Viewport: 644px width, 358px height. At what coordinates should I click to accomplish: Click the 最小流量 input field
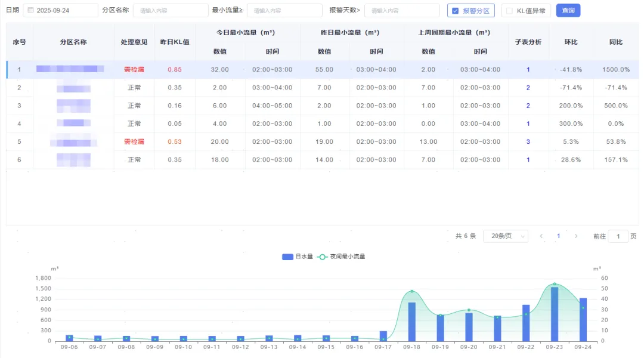tap(281, 11)
